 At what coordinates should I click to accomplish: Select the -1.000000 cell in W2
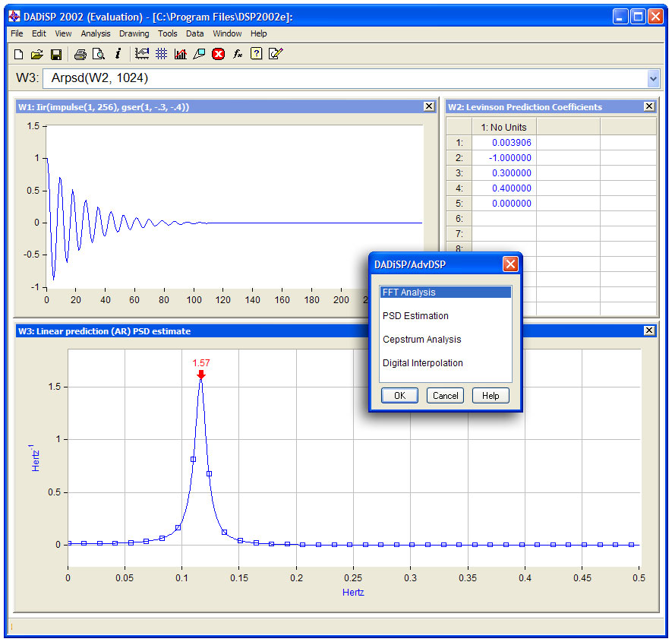coord(504,158)
